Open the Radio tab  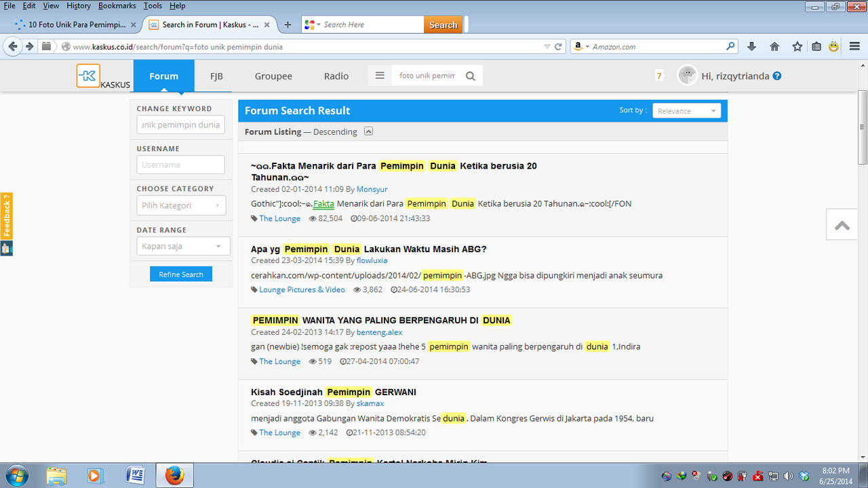(x=336, y=76)
